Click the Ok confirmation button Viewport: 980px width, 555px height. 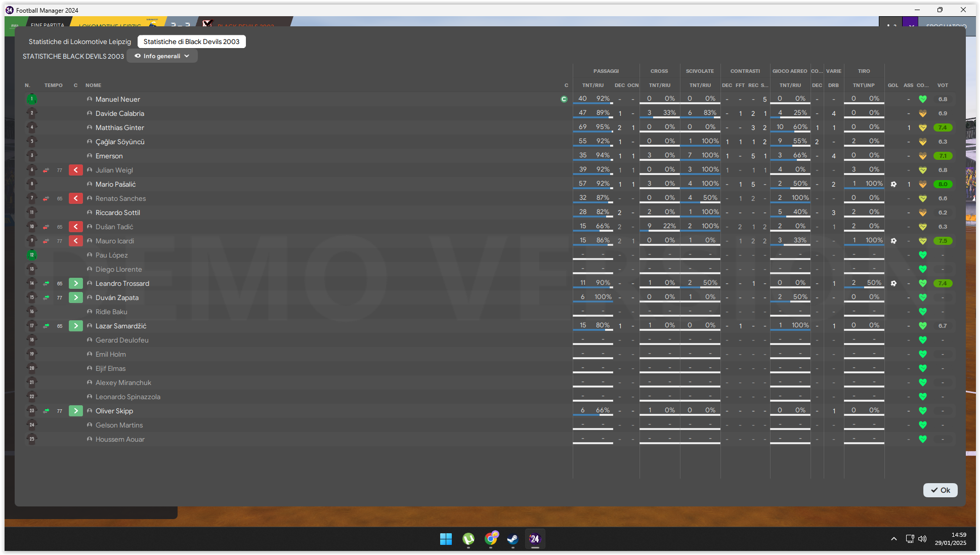(x=940, y=490)
